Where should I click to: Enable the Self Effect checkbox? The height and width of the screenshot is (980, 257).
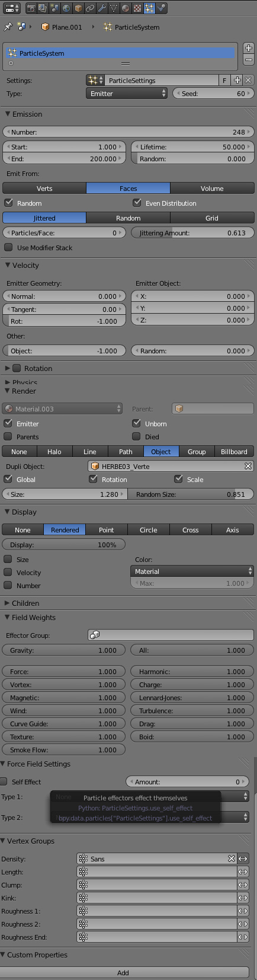[x=4, y=781]
